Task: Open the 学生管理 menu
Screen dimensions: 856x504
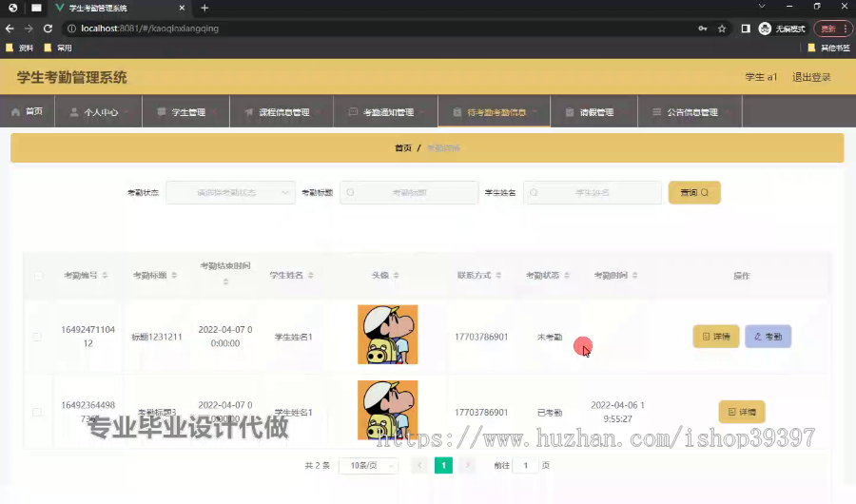Action: click(186, 111)
